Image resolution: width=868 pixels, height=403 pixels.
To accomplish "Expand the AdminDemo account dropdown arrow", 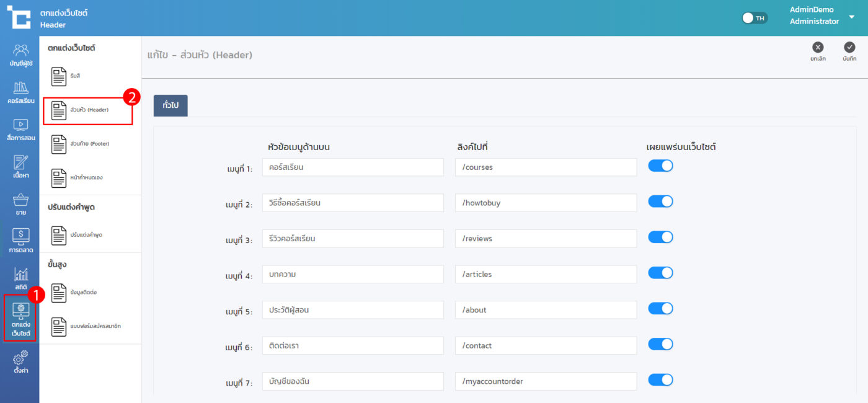I will click(x=851, y=17).
